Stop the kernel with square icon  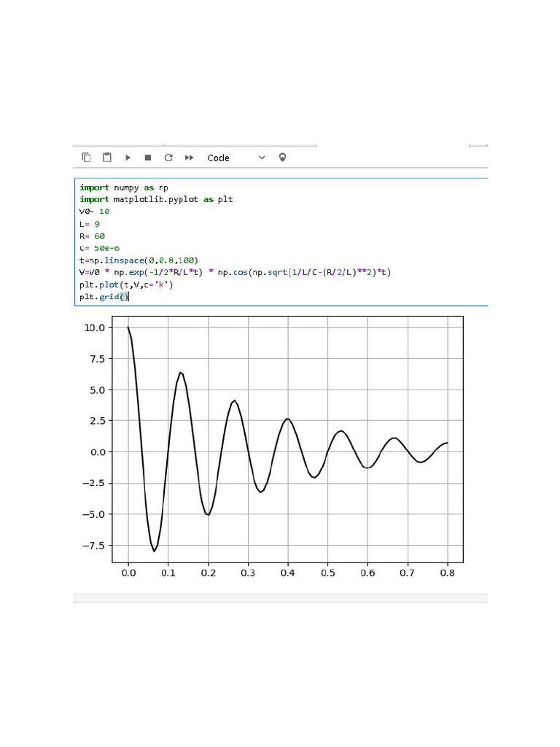pos(148,158)
